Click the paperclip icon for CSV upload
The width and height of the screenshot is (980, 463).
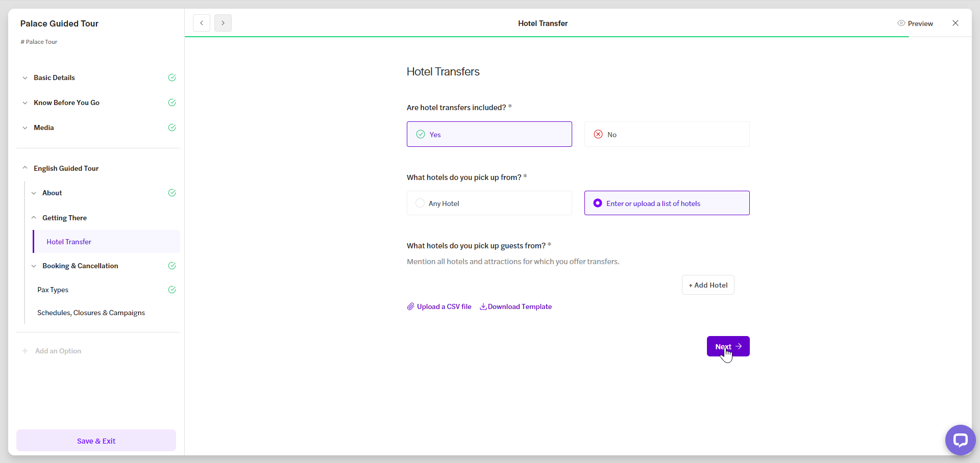pos(410,306)
